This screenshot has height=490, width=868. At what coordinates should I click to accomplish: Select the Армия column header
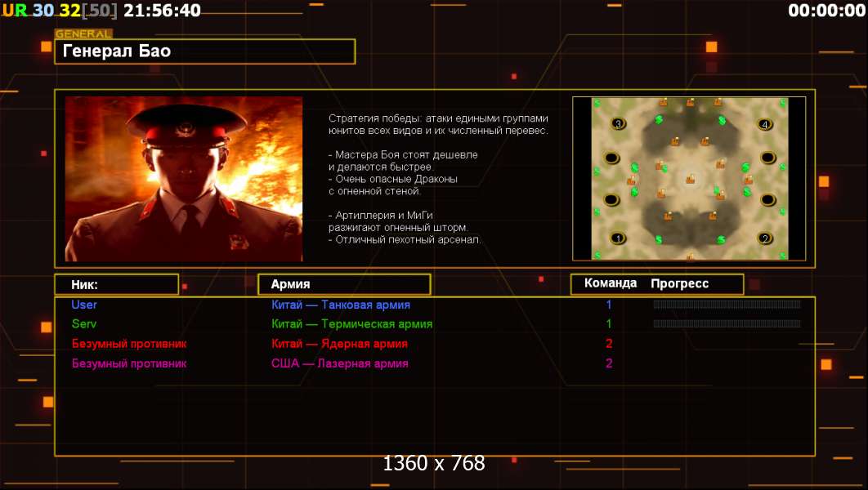pyautogui.click(x=344, y=284)
